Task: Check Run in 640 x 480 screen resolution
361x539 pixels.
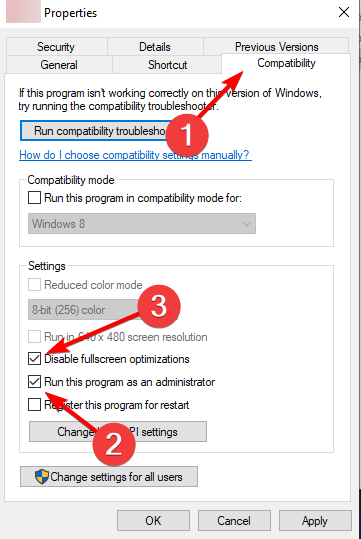Action: (x=34, y=337)
